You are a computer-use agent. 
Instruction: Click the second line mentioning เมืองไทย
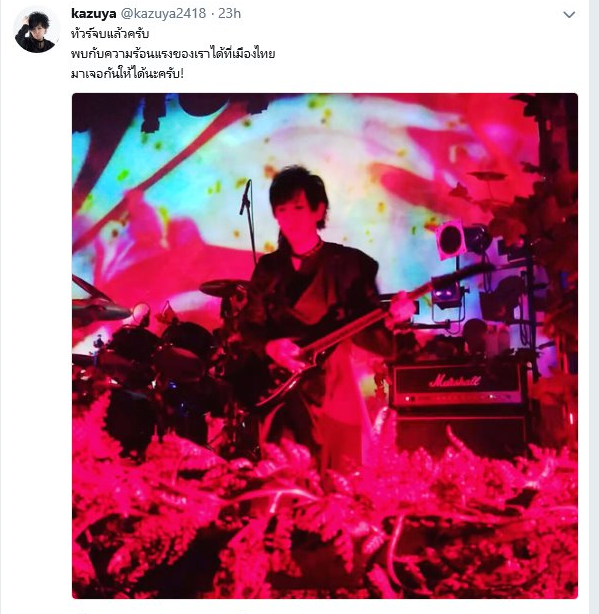point(173,54)
